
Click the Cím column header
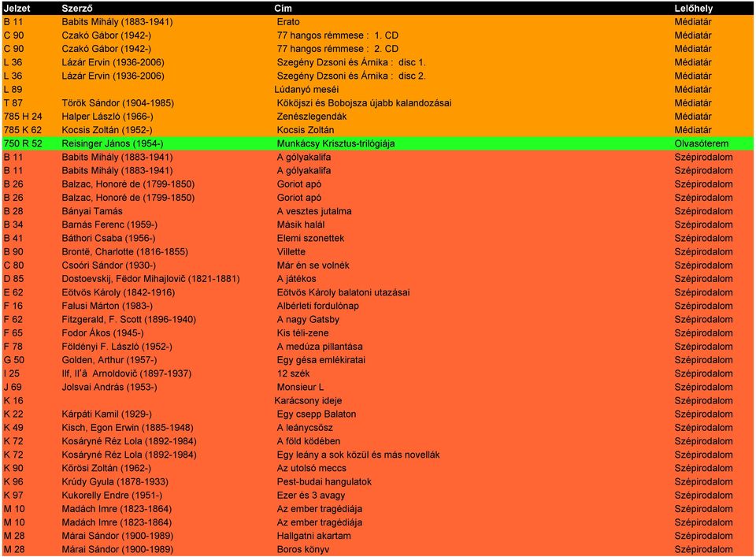[283, 8]
